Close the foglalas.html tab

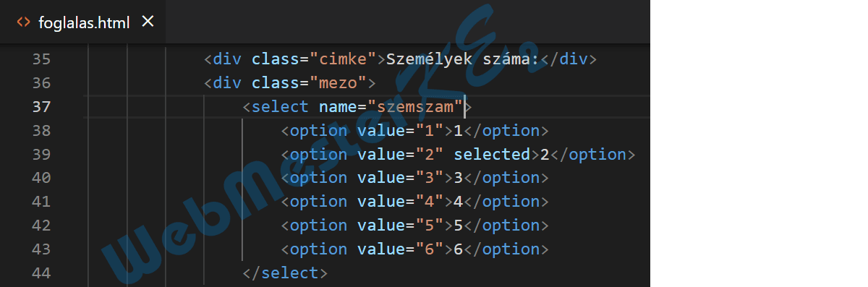point(148,22)
